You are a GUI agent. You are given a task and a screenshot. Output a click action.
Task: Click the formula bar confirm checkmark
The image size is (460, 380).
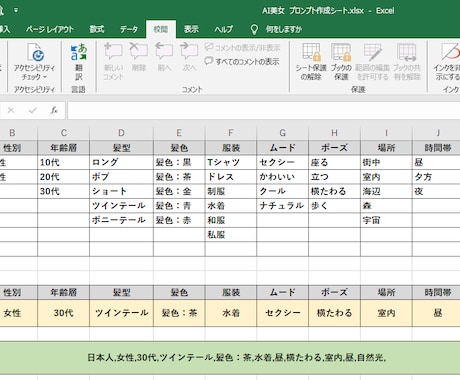coord(32,110)
